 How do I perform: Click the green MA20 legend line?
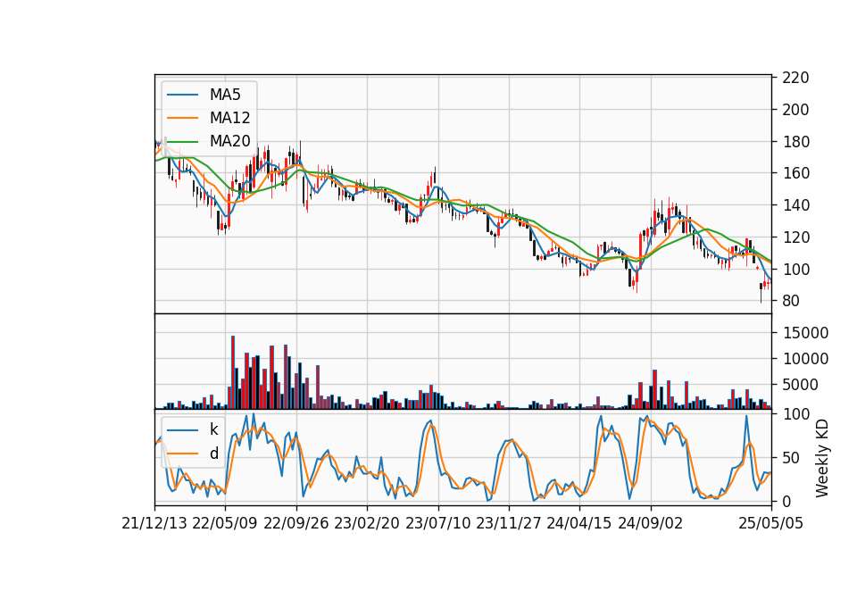182,142
